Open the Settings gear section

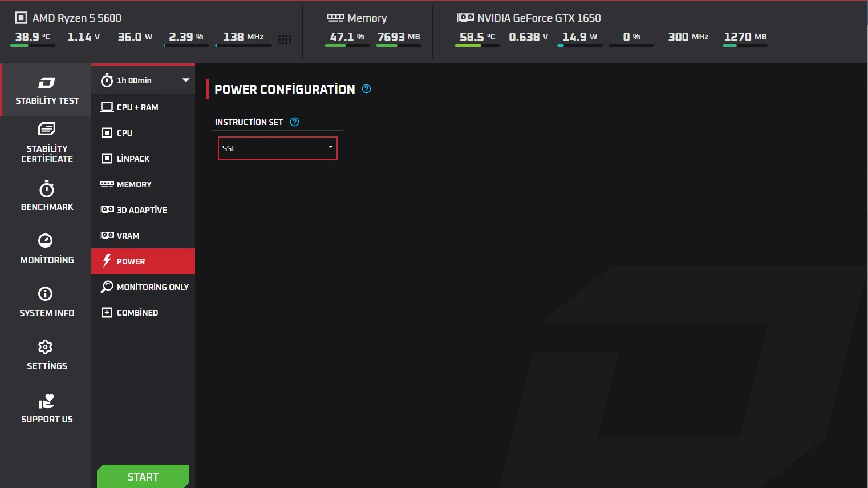pos(47,355)
